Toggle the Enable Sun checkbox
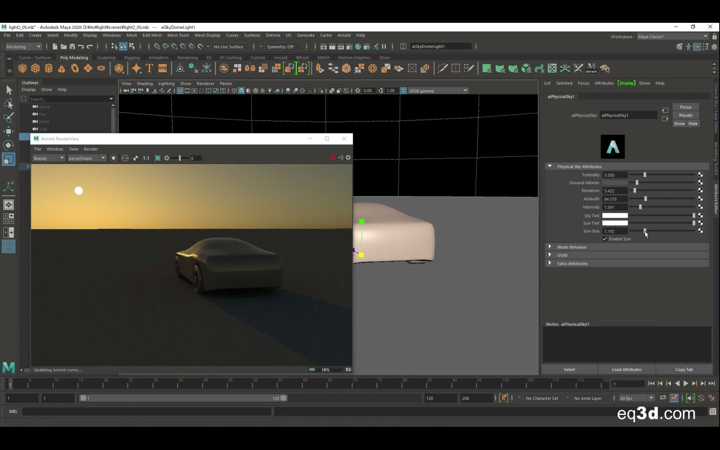This screenshot has width=720, height=450. tap(606, 239)
